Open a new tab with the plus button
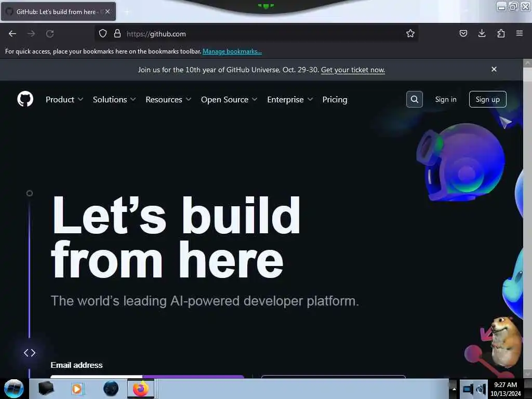 [x=127, y=12]
